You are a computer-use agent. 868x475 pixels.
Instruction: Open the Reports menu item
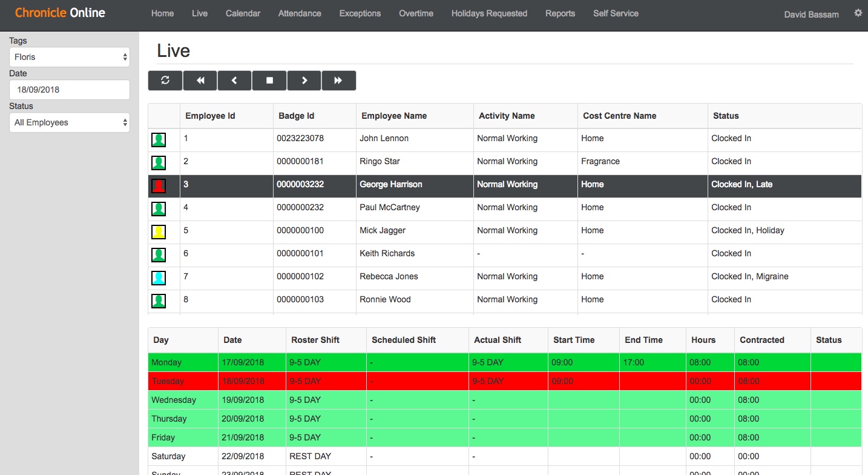(561, 13)
